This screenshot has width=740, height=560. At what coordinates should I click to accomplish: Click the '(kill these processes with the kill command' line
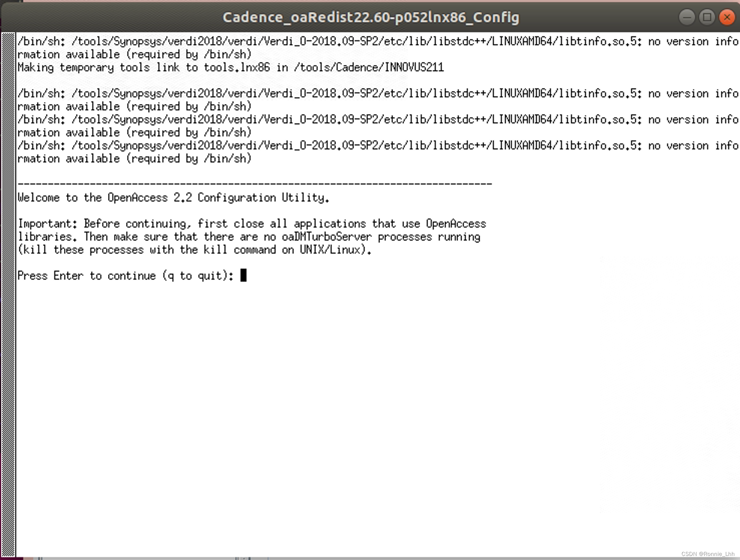[x=195, y=250]
